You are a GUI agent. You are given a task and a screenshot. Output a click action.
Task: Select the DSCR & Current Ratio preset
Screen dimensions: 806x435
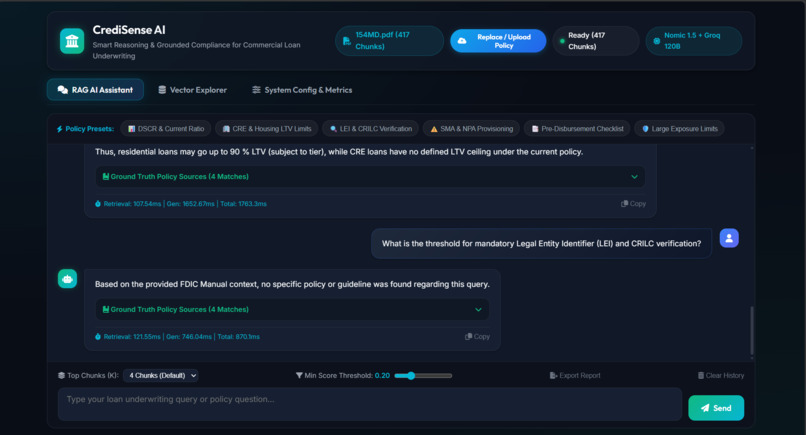tap(166, 129)
